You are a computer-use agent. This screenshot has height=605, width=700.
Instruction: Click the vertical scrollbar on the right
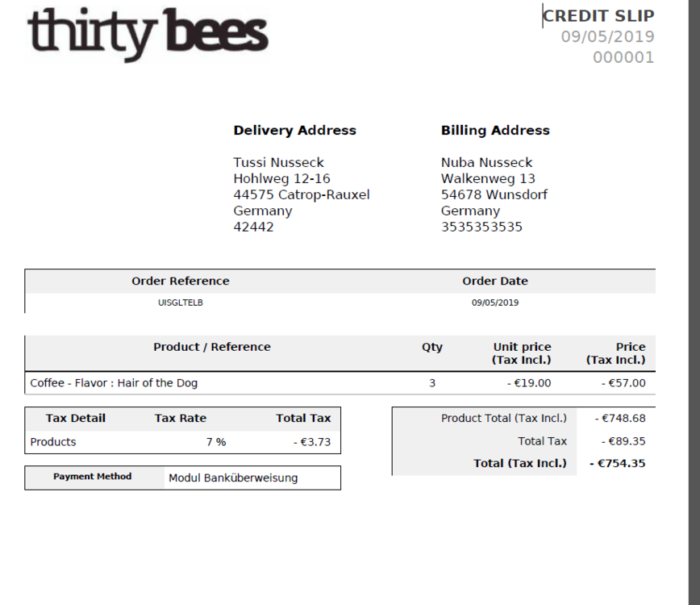pyautogui.click(x=693, y=302)
